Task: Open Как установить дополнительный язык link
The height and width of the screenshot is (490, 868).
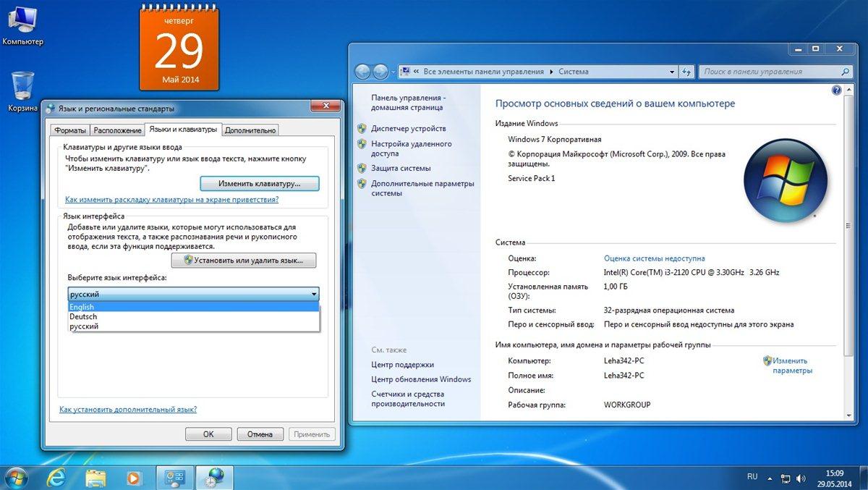Action: (128, 410)
